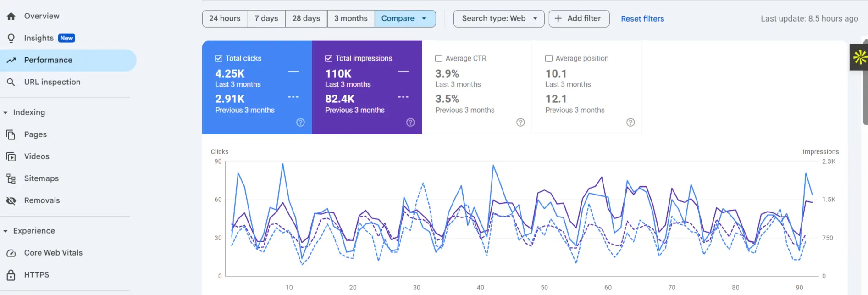The image size is (868, 295).
Task: Click the HTTPS padlock icon
Action: coord(11,275)
